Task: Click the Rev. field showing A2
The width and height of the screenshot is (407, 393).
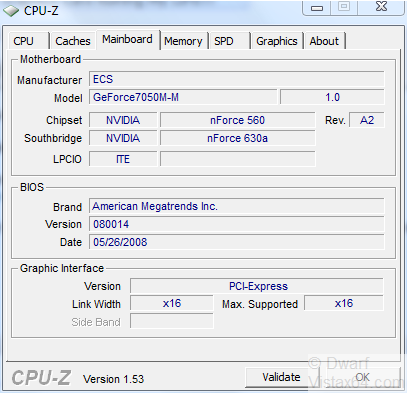Action: tap(367, 120)
